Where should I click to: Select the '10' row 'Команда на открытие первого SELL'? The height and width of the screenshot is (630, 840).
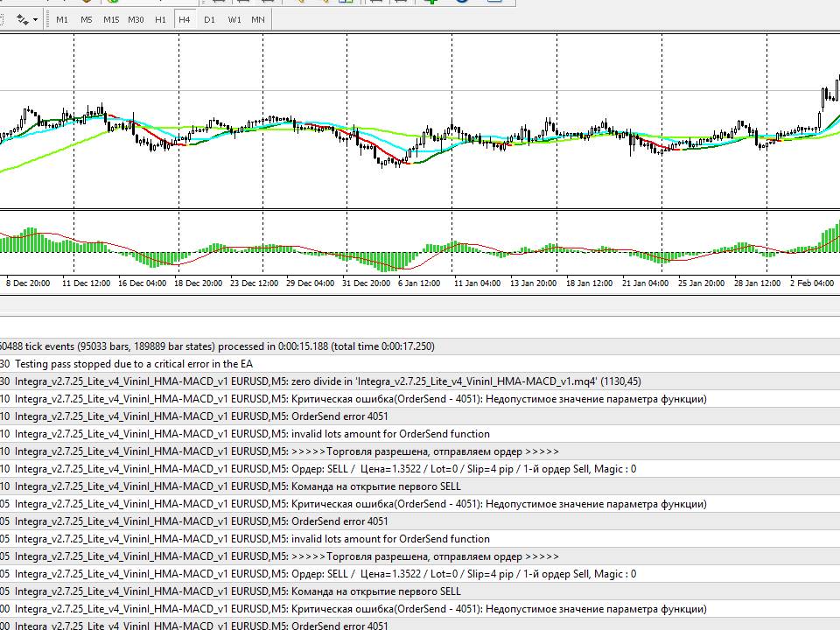point(420,486)
